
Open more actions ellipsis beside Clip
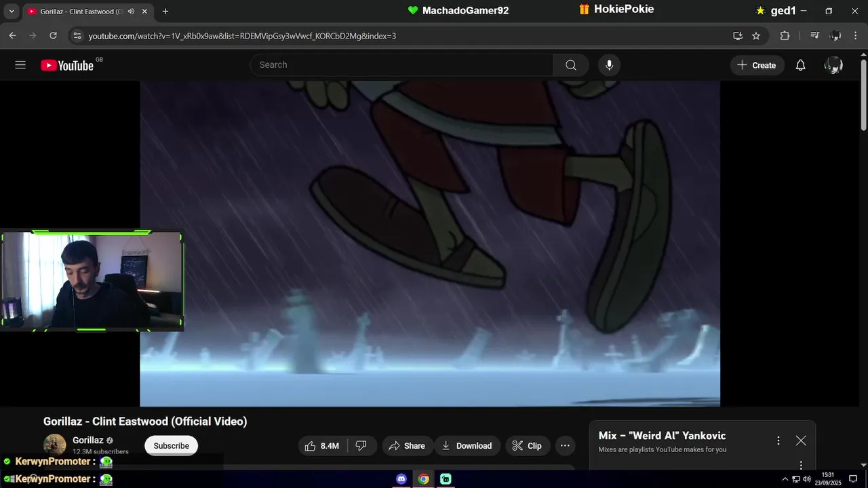[x=565, y=445]
